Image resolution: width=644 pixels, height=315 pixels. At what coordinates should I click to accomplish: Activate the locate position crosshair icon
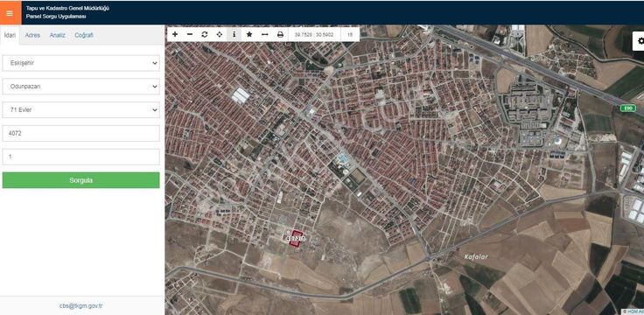pyautogui.click(x=220, y=34)
